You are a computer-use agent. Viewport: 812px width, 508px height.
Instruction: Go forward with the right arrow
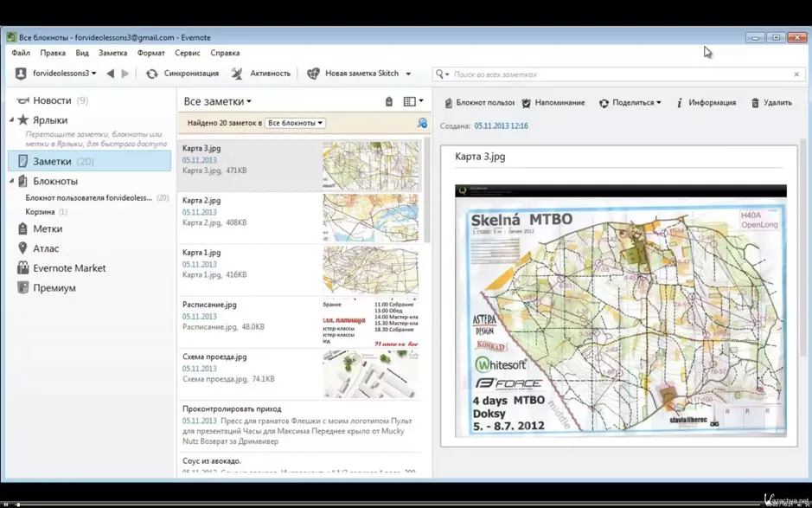click(125, 74)
